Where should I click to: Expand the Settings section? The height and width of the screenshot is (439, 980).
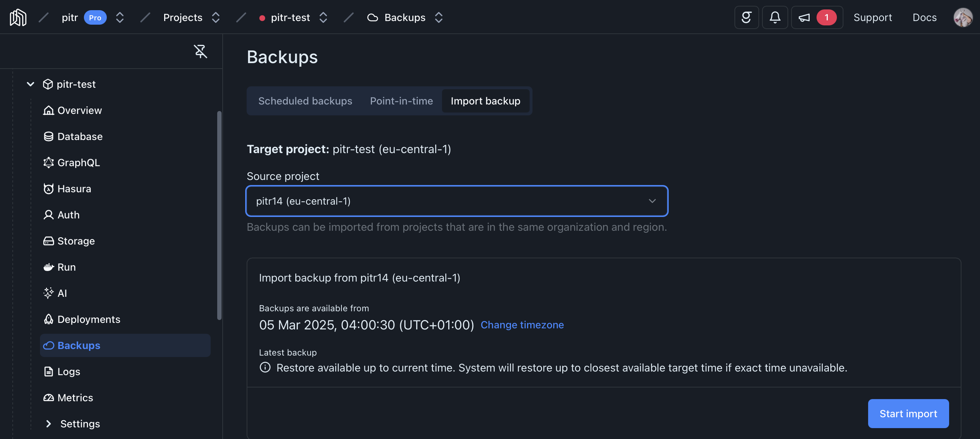[x=49, y=423]
